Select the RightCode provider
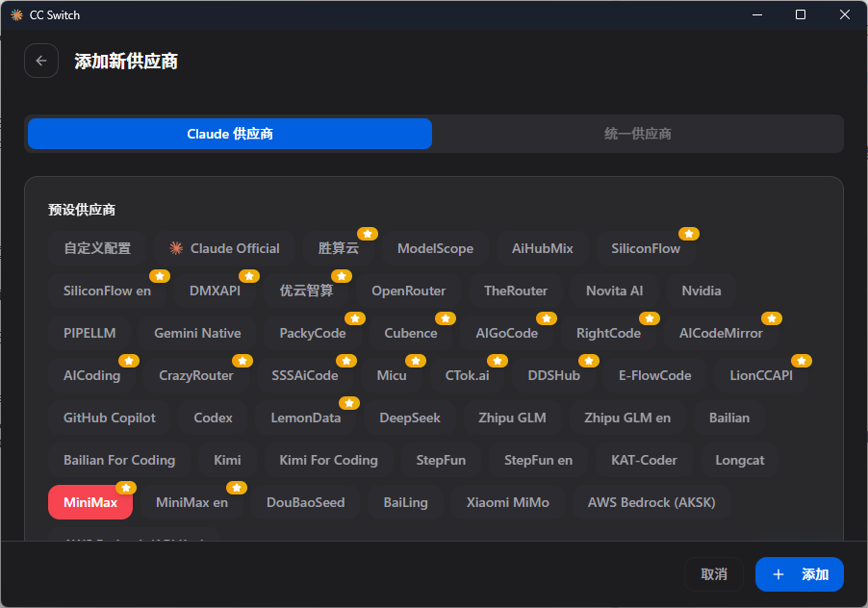Viewport: 868px width, 608px height. (x=608, y=333)
